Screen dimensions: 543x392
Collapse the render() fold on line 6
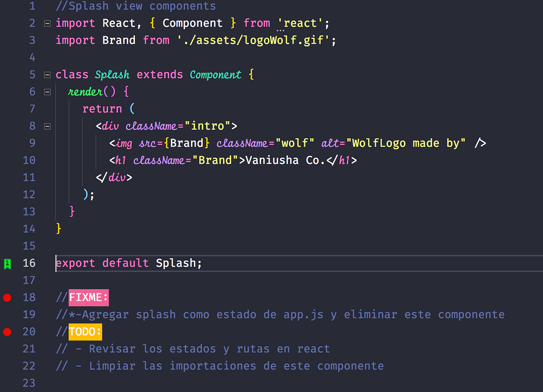(x=47, y=91)
